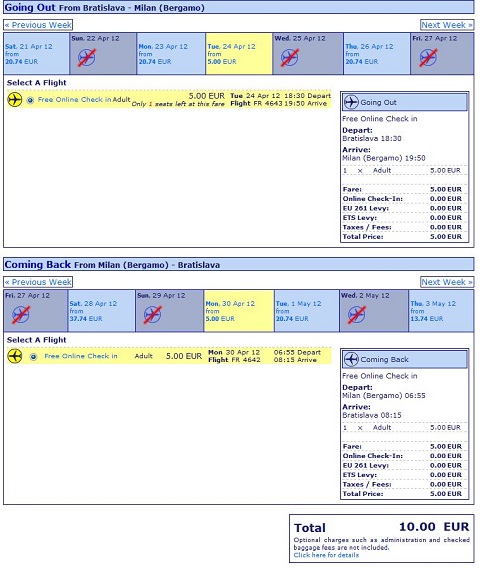This screenshot has height=568, width=480.
Task: Open the 'Click here for details' link
Action: (x=326, y=555)
